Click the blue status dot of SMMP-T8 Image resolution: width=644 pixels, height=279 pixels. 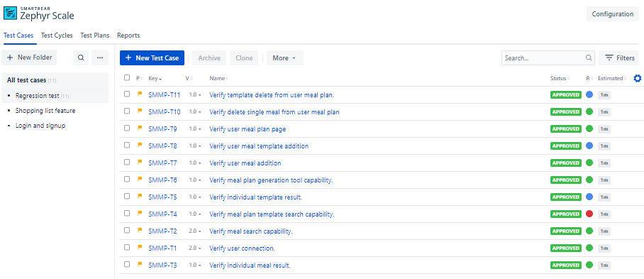click(589, 146)
